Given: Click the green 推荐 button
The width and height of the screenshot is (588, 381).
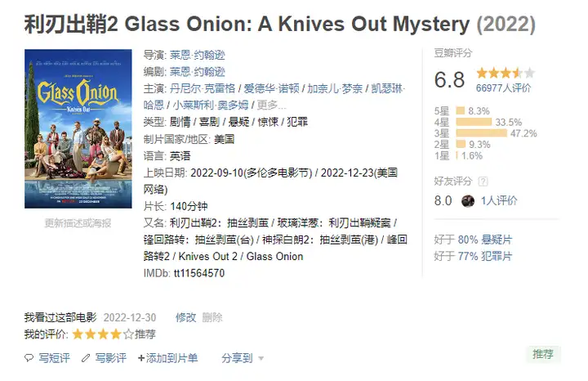Looking at the screenshot, I should (x=542, y=354).
